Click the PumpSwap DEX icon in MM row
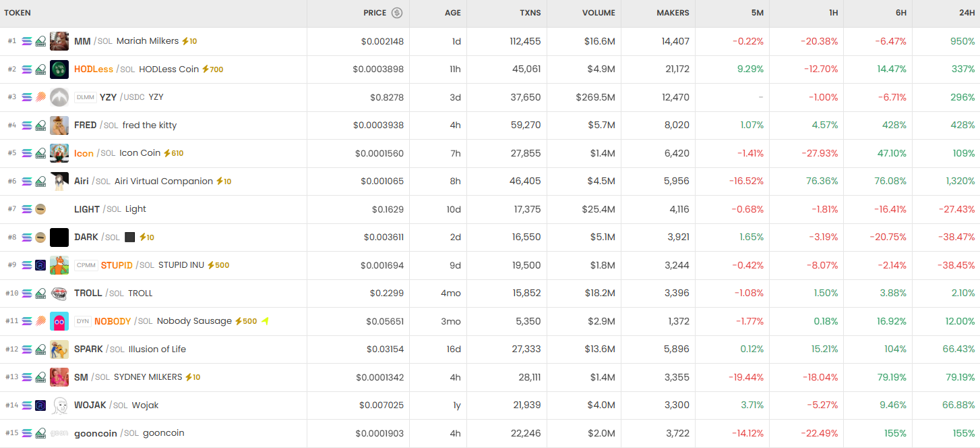The image size is (980, 448). tap(40, 41)
